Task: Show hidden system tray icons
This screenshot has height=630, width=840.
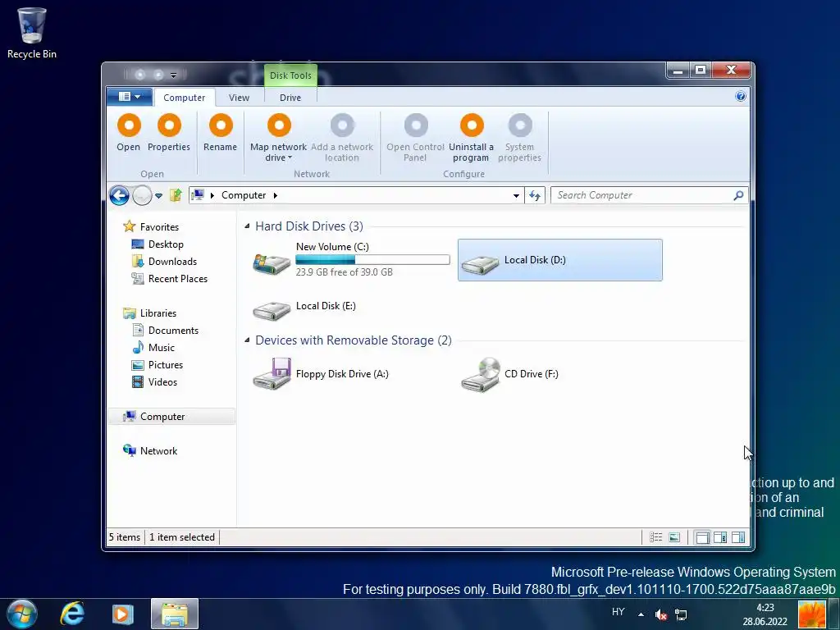Action: [x=641, y=614]
